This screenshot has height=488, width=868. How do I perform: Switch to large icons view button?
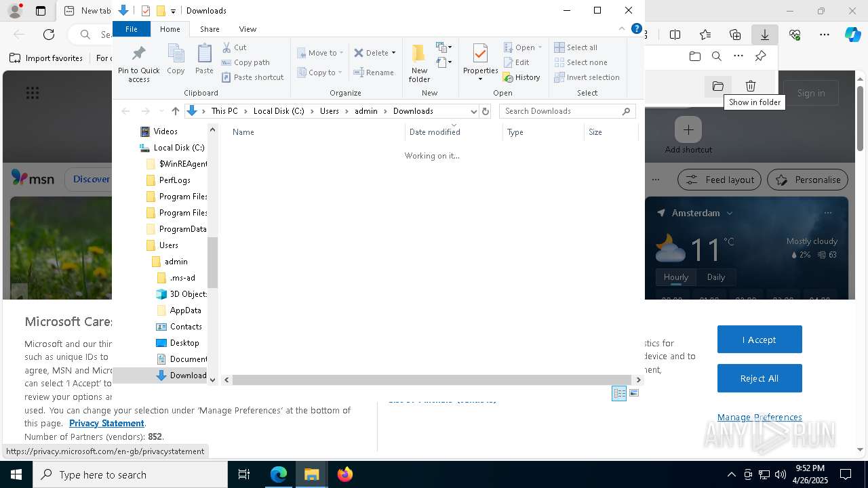[x=634, y=393]
